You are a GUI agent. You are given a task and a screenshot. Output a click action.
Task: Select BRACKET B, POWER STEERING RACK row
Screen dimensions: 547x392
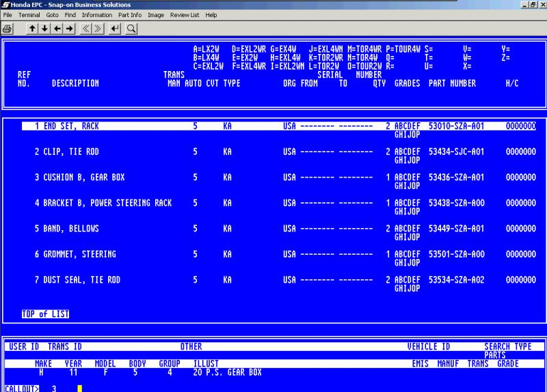[x=279, y=203]
